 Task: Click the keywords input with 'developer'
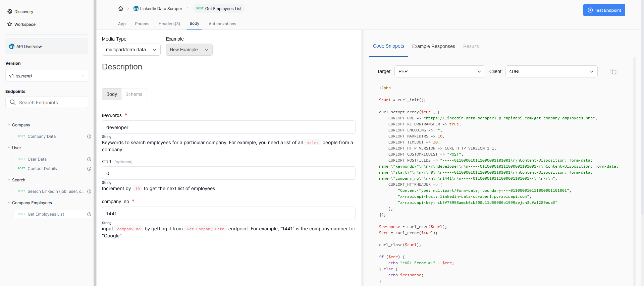click(x=229, y=127)
